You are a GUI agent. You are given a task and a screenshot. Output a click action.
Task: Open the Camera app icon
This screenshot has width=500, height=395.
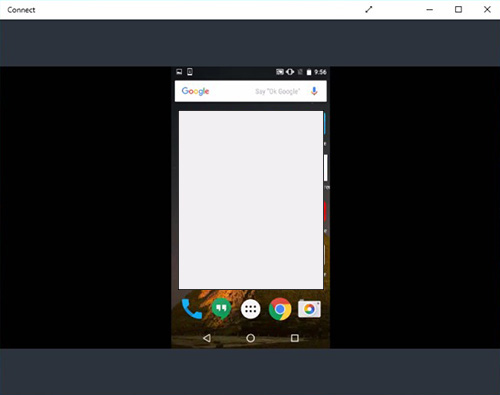(x=309, y=309)
